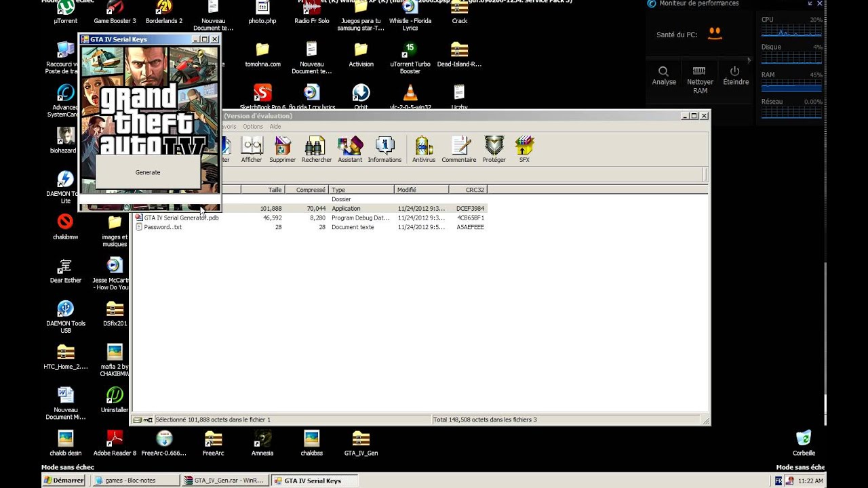Open Adobe Reader 8 desktop shortcut
868x488 pixels.
(x=115, y=443)
